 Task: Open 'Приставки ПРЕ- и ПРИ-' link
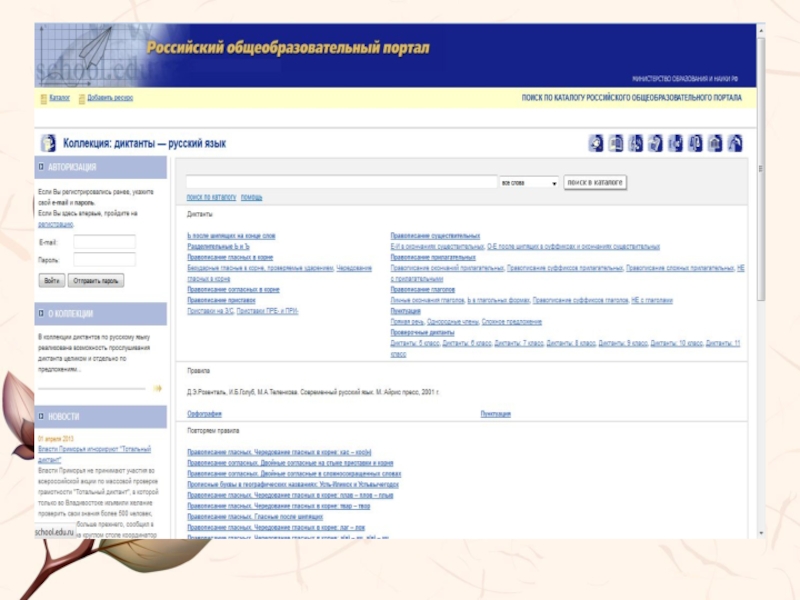[x=267, y=311]
